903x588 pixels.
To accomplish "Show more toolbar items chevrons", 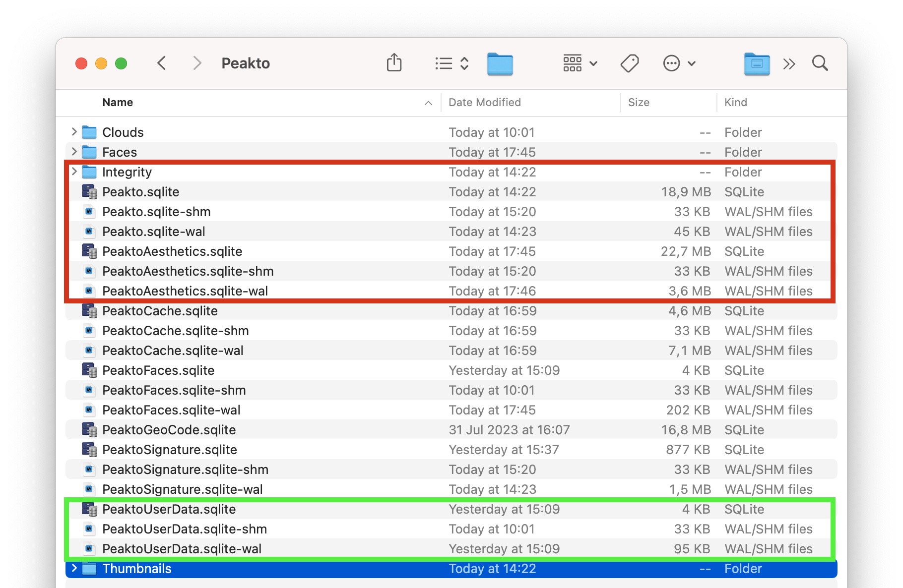I will click(x=789, y=63).
